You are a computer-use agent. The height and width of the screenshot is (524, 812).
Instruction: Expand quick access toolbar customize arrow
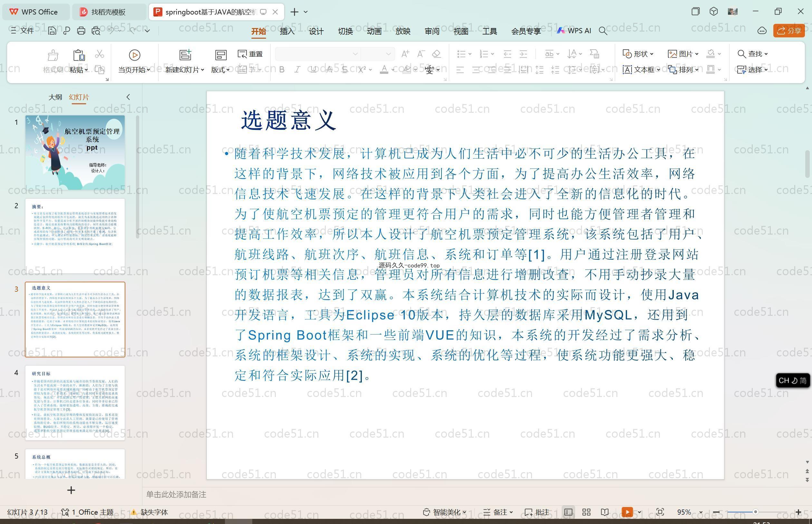[147, 31]
